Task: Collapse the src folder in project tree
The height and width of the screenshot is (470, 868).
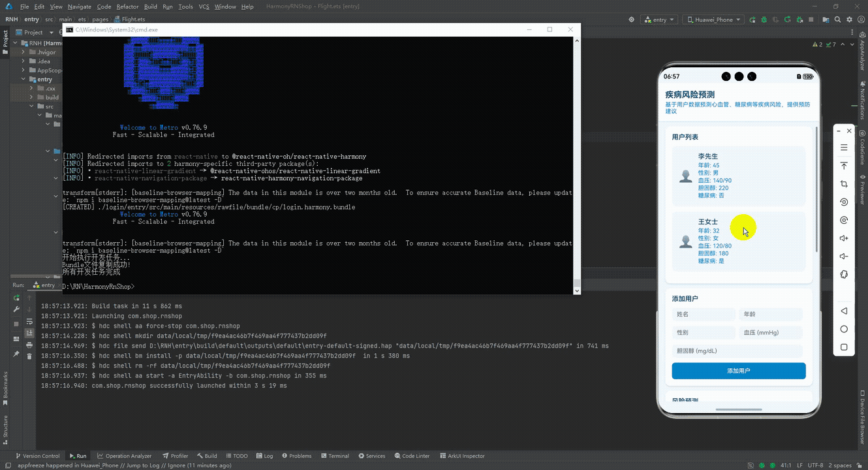Action: coord(31,106)
